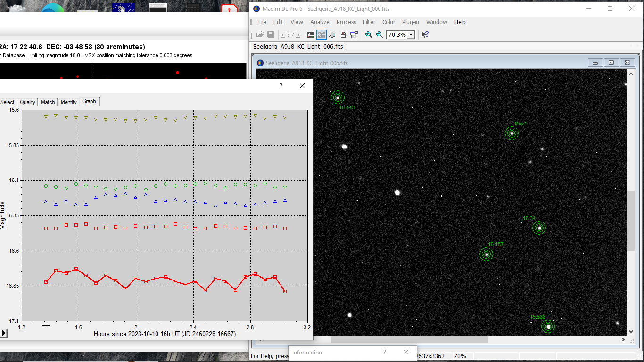Click the help question mark in Information dialog
644x362 pixels.
pos(385,352)
